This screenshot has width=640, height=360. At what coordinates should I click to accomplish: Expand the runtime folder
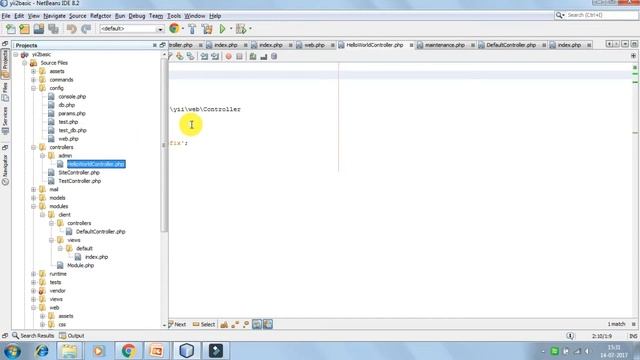(33, 274)
